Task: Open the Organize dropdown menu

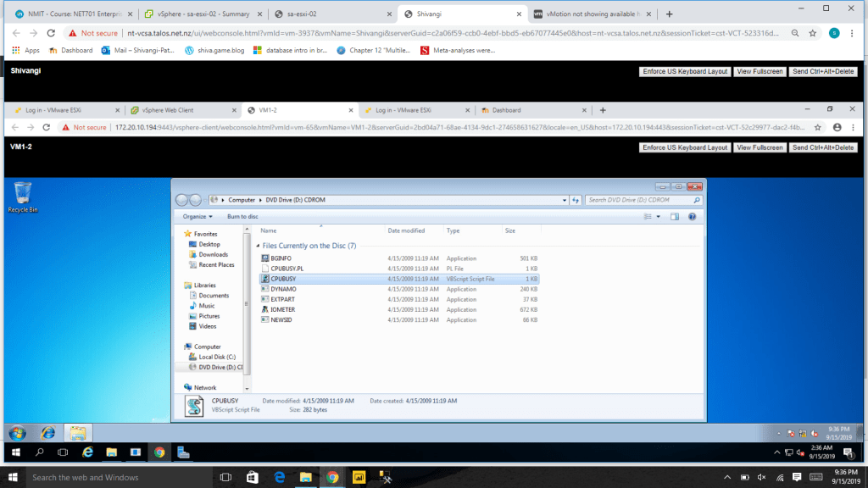Action: (x=198, y=216)
